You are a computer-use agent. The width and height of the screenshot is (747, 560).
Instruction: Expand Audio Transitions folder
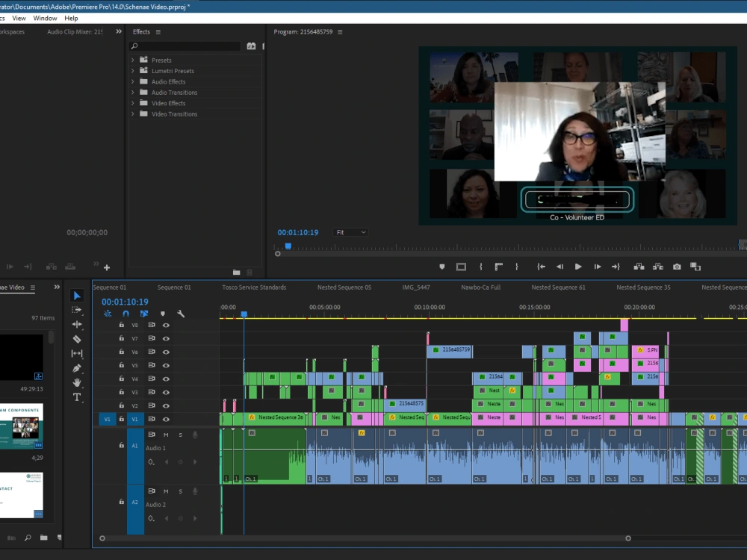(133, 93)
